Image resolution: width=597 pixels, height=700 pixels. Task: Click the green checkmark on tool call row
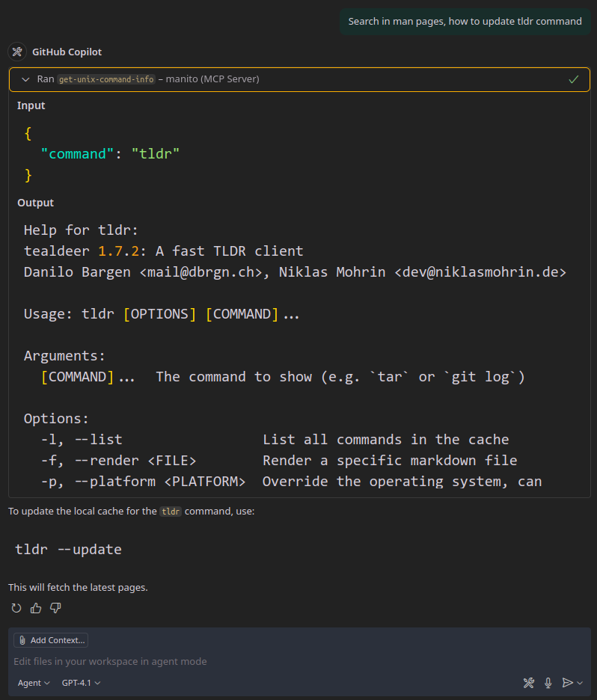[574, 79]
